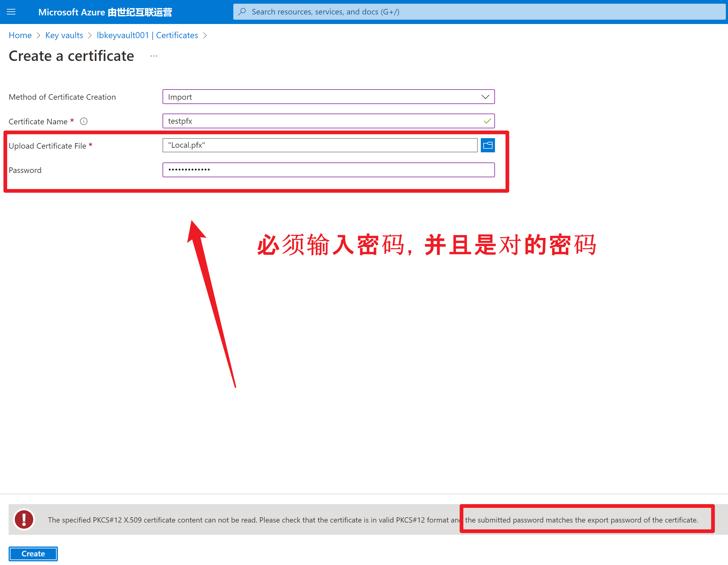Open the hamburger portal menu
Viewport: 728px width, 565px height.
[11, 12]
